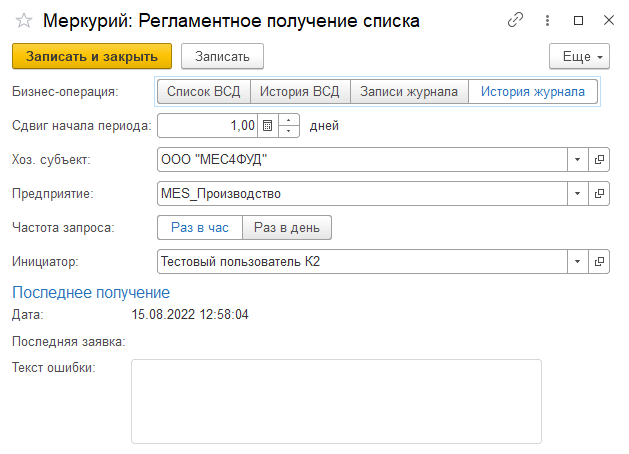The height and width of the screenshot is (454, 629).
Task: Switch to Записи журнала option
Action: pos(409,92)
